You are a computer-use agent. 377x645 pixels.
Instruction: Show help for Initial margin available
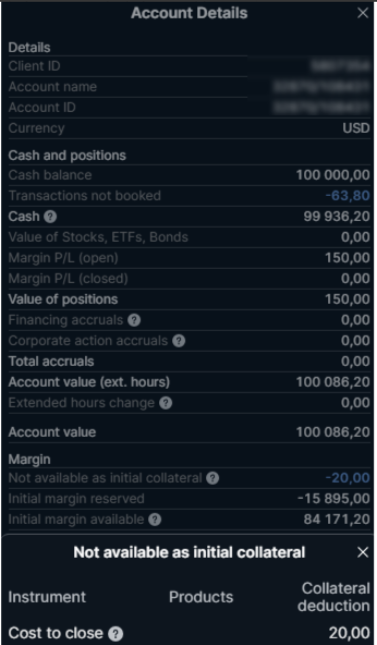coord(155,520)
